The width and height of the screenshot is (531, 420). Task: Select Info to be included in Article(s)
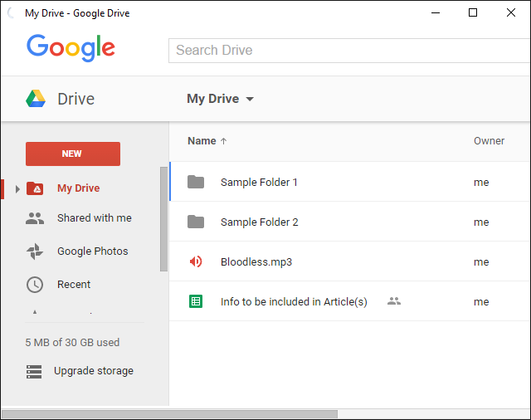(x=350, y=301)
